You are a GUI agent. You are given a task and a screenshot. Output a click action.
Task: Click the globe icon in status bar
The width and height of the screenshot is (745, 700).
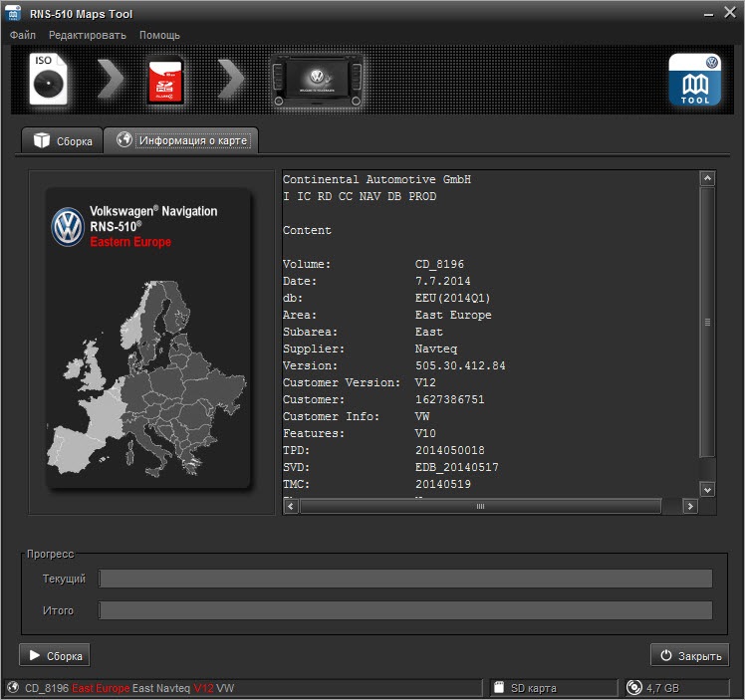(x=13, y=688)
